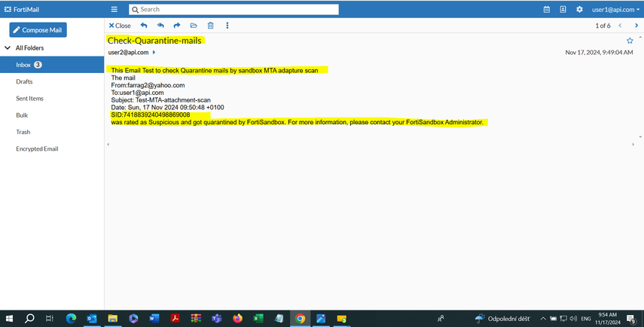Click the volume speaker tray icon
The image size is (644, 327).
573,319
